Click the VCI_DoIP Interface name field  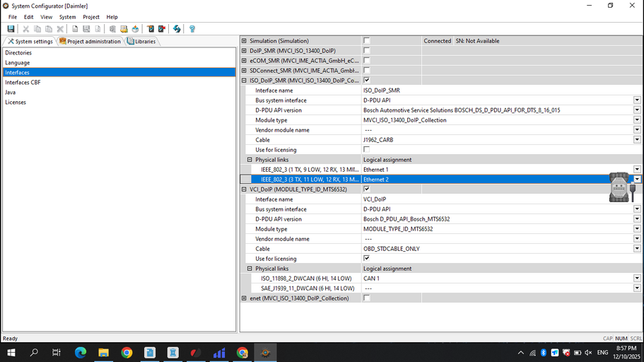pyautogui.click(x=501, y=199)
